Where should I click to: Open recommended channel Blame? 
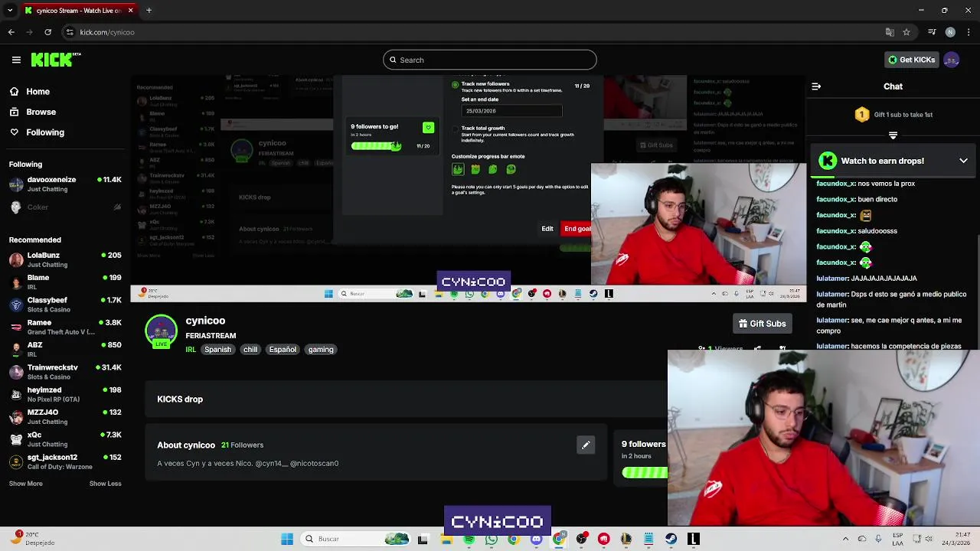point(65,282)
